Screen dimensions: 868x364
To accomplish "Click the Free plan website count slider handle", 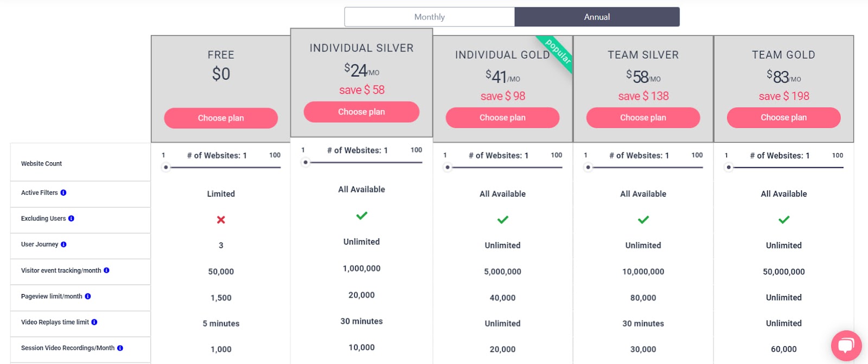I will click(x=166, y=167).
